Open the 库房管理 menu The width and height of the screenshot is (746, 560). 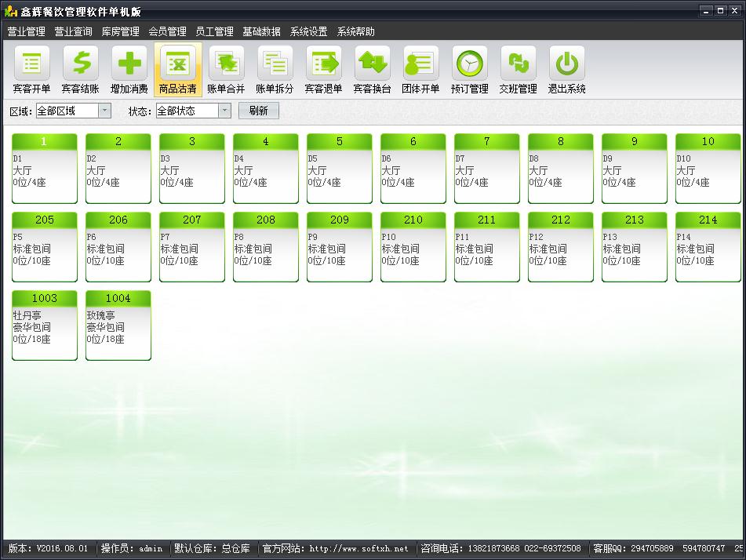pyautogui.click(x=120, y=32)
